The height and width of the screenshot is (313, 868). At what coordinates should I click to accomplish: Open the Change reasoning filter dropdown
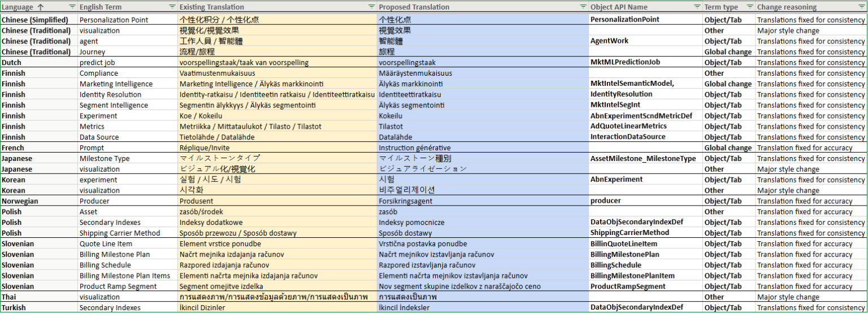click(x=861, y=7)
